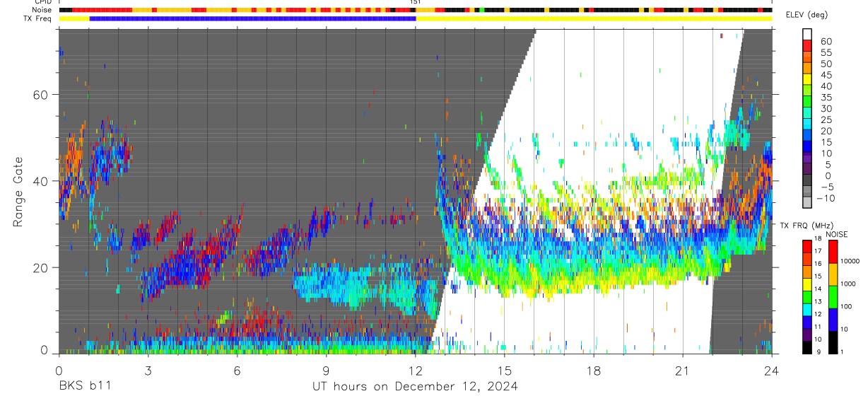Click x-axis tick label 12
Image resolution: width=868 pixels, height=401 pixels.
[x=415, y=371]
